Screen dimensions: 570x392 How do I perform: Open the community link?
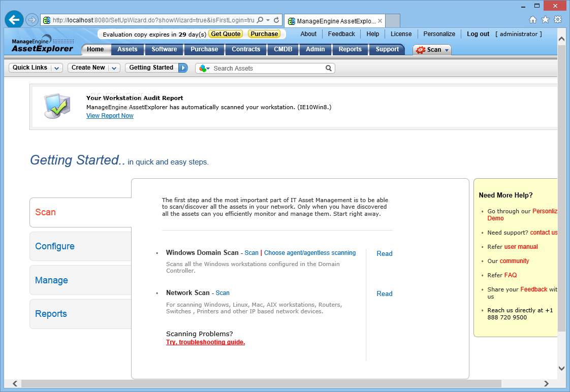coord(515,261)
